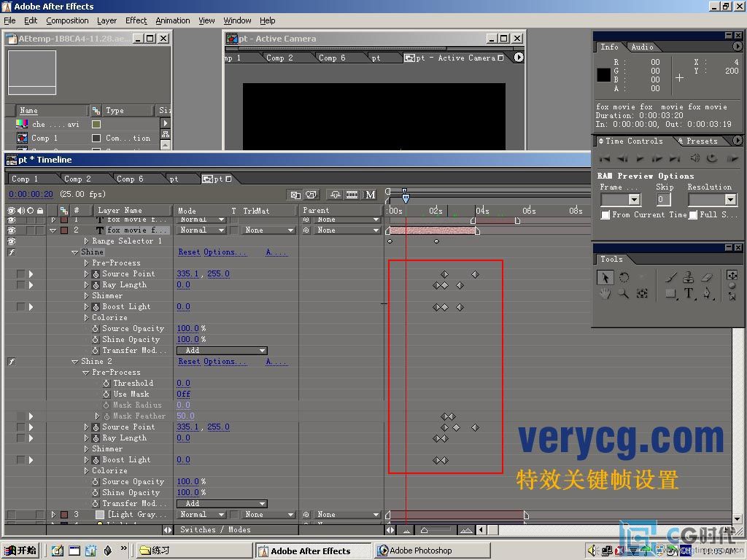Hide layer 2 with its eye toggle

[12, 230]
